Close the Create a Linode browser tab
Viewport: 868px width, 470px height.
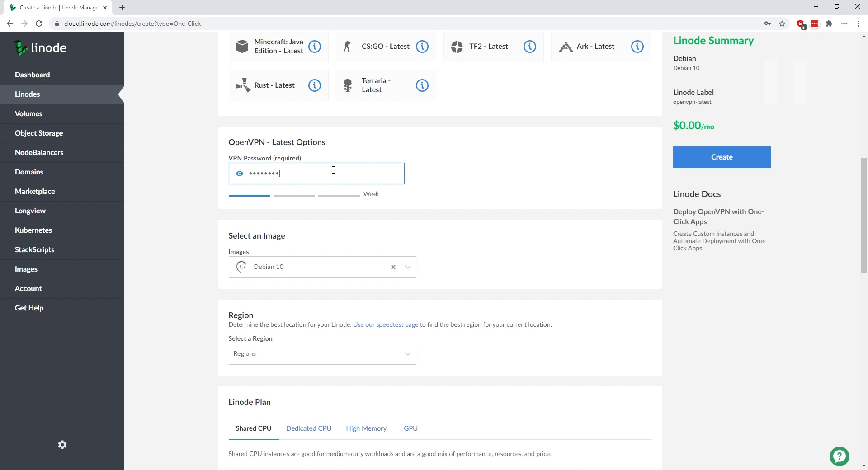click(105, 8)
